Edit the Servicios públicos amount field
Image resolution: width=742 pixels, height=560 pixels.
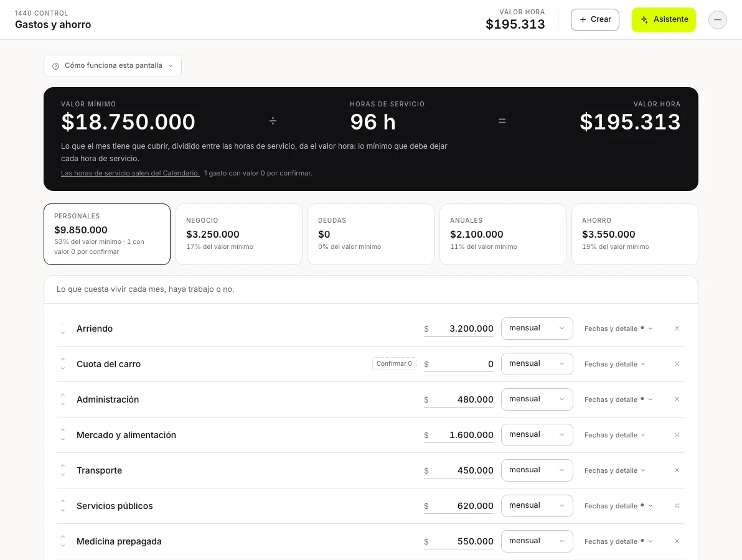(x=459, y=506)
